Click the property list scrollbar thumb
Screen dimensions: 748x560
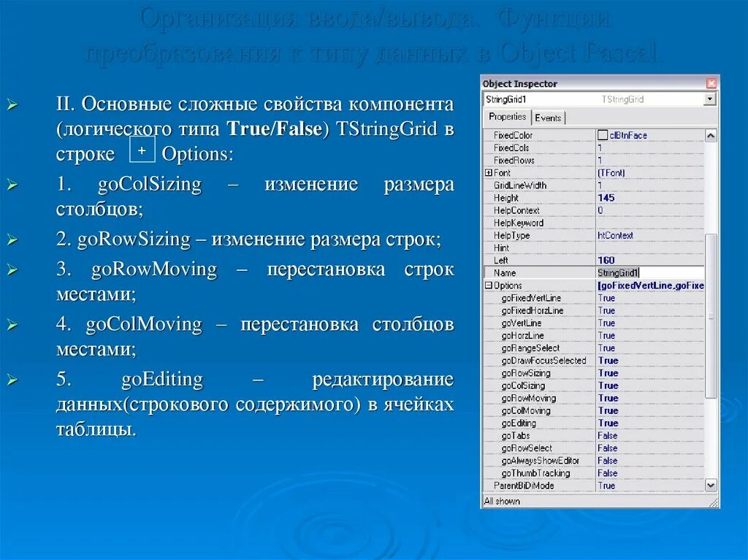711,315
